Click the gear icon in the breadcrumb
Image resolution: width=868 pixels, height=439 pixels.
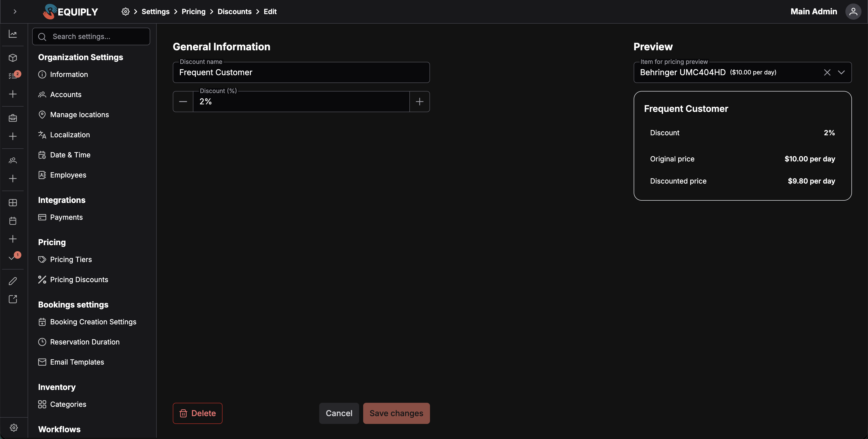125,12
